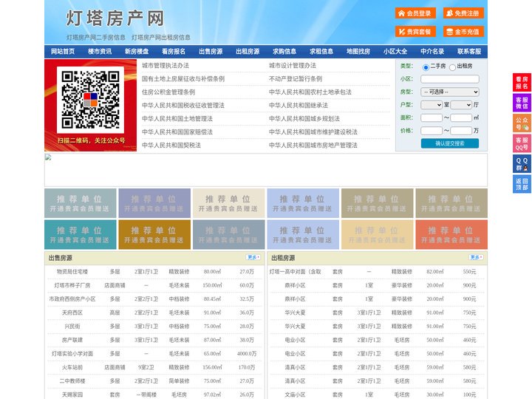Image resolution: width=532 pixels, height=399 pixels.
Task: Open 灯塔一高中对面 rental listing
Action: (295, 271)
